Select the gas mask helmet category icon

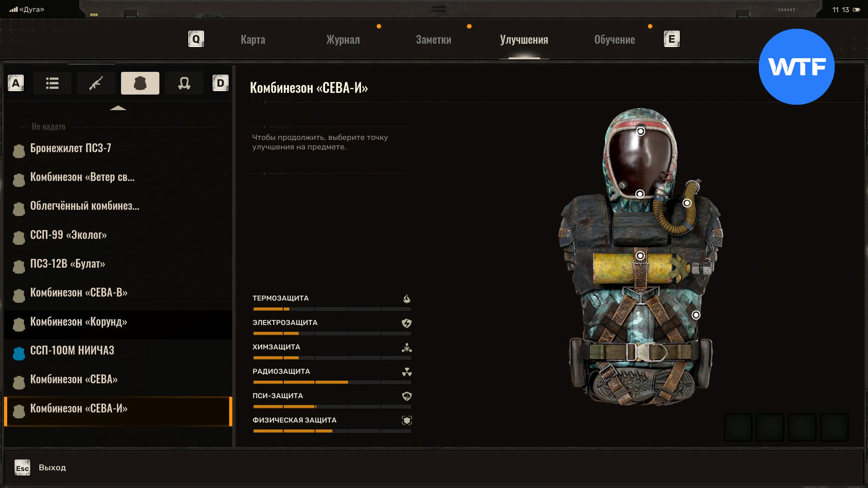tap(184, 83)
